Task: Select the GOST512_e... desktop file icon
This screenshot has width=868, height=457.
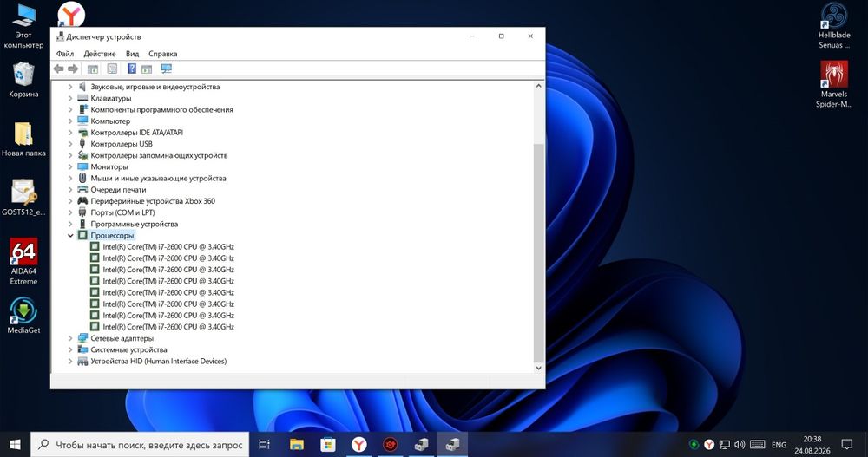Action: [23, 198]
